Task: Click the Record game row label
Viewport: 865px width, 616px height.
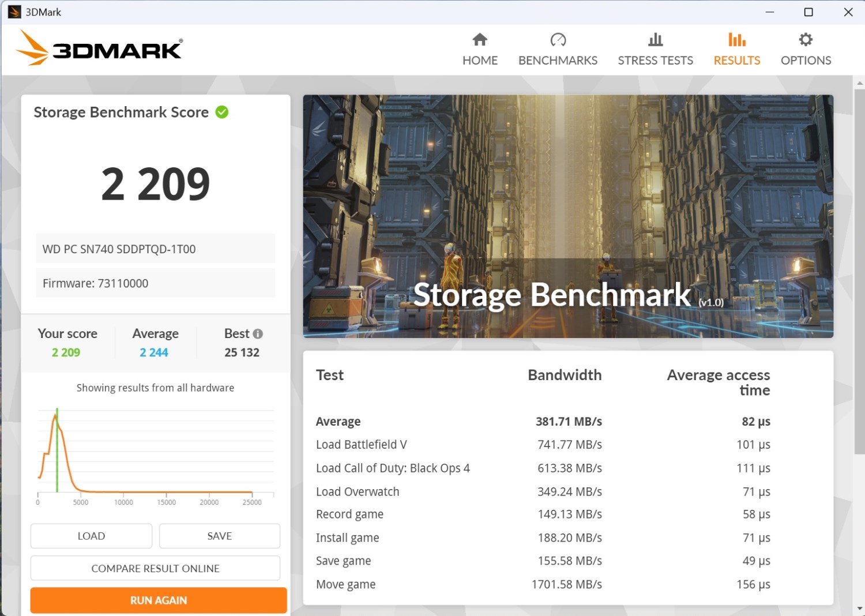Action: pos(349,514)
